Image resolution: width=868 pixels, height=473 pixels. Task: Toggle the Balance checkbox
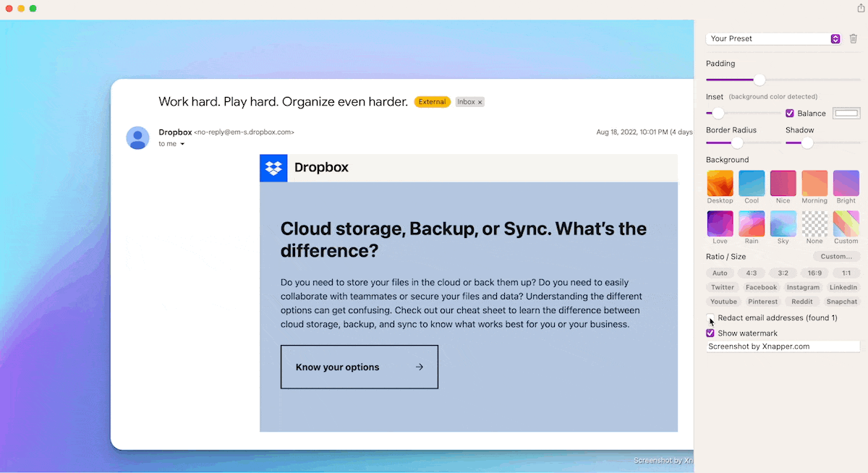pos(790,114)
